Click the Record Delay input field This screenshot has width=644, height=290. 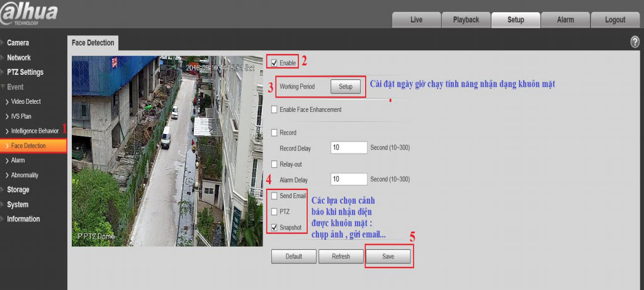(x=349, y=148)
